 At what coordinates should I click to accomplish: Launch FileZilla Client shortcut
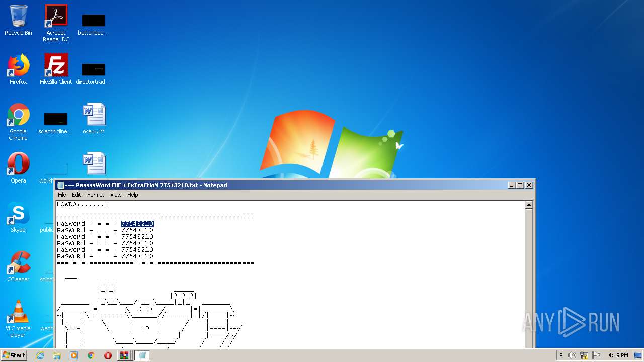pyautogui.click(x=56, y=69)
